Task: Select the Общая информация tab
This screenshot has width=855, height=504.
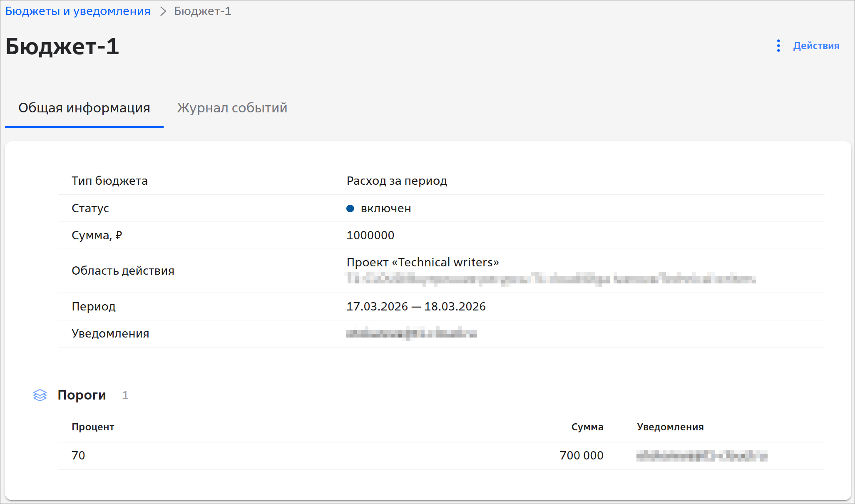Action: 84,108
